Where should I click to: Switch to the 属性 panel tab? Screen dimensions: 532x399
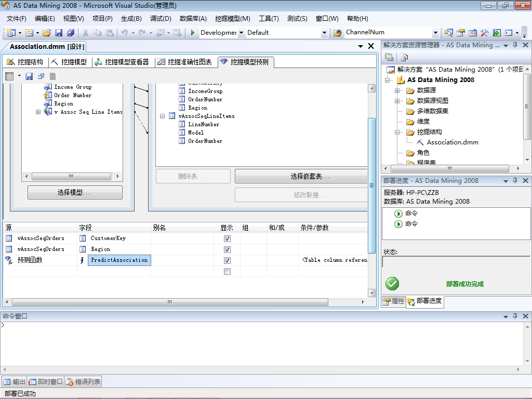pyautogui.click(x=394, y=301)
